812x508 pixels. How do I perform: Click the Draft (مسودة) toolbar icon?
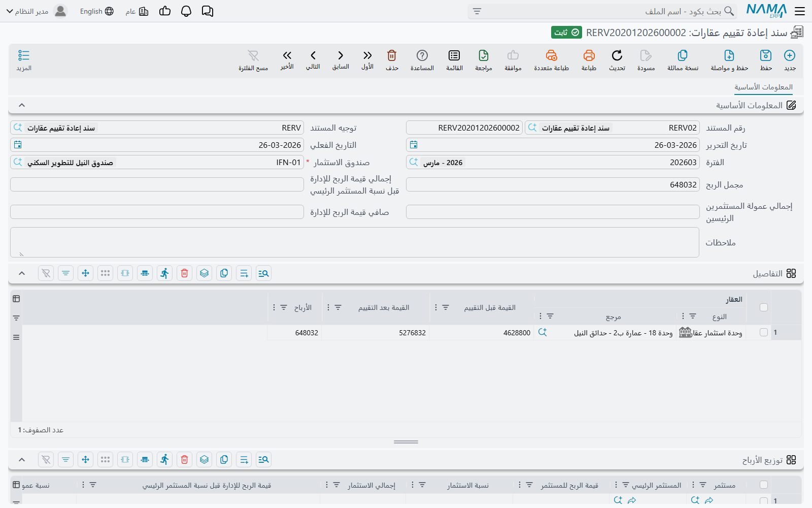click(x=646, y=55)
